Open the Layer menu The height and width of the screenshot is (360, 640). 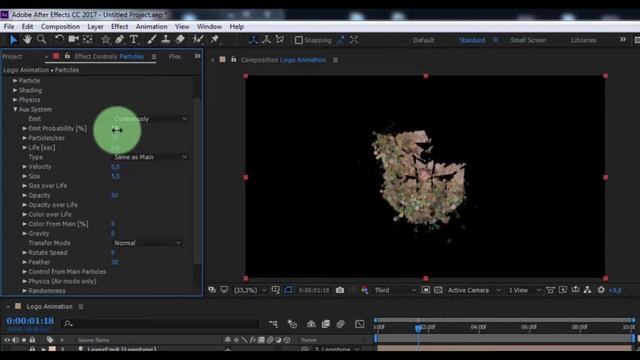click(95, 27)
